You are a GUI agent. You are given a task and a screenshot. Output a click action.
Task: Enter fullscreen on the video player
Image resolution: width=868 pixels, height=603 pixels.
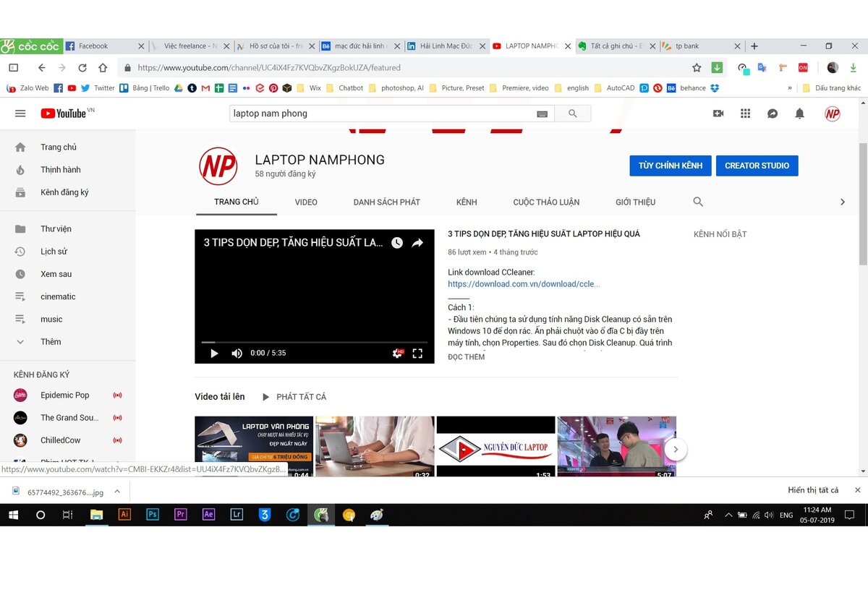pyautogui.click(x=417, y=353)
